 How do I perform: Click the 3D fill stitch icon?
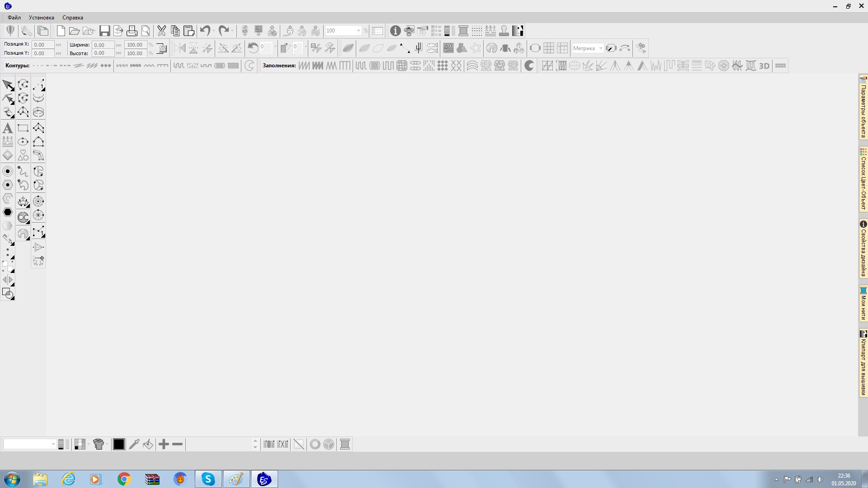click(764, 66)
